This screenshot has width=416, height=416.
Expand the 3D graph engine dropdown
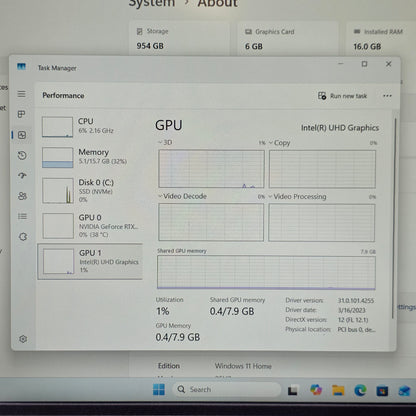point(165,143)
